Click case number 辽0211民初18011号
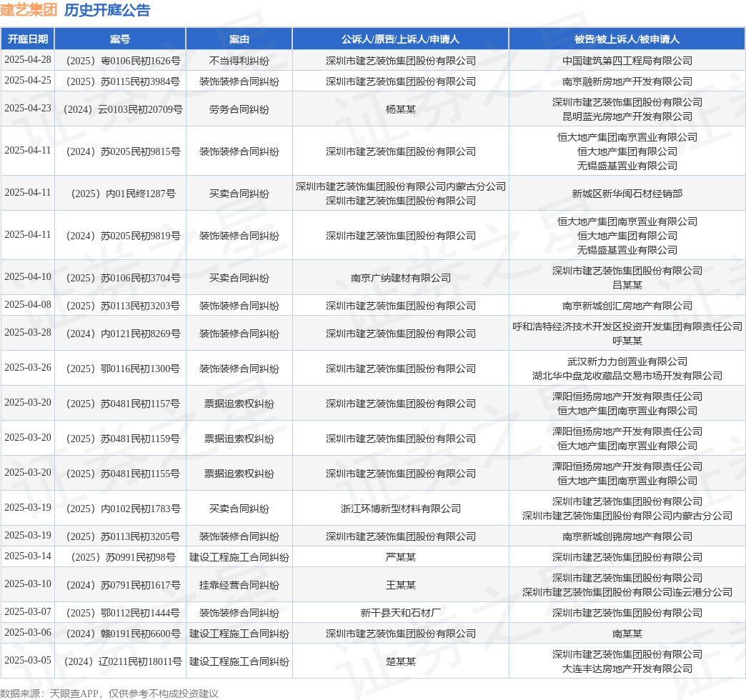The width and height of the screenshot is (746, 700). click(123, 661)
